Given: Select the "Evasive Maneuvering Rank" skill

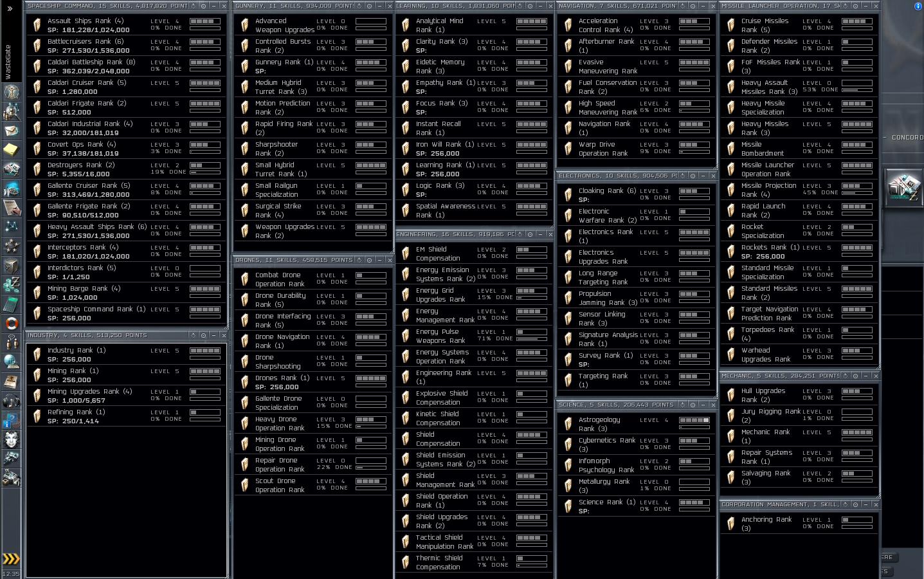Looking at the screenshot, I should (x=637, y=66).
